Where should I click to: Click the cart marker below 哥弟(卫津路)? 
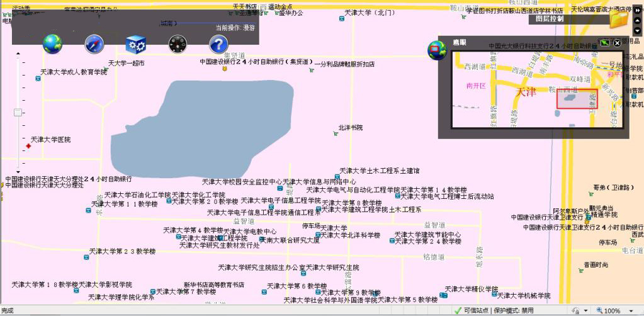pyautogui.click(x=590, y=193)
